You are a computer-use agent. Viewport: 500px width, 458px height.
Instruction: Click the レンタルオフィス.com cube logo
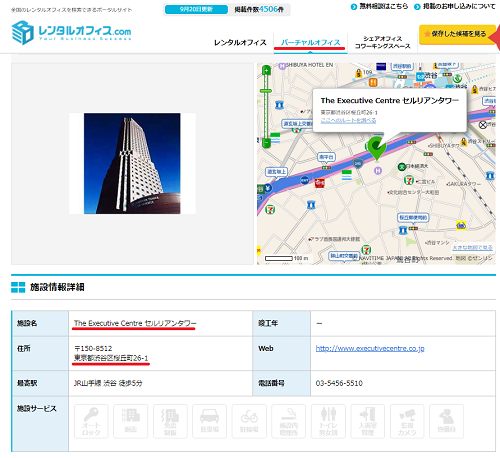tap(23, 32)
